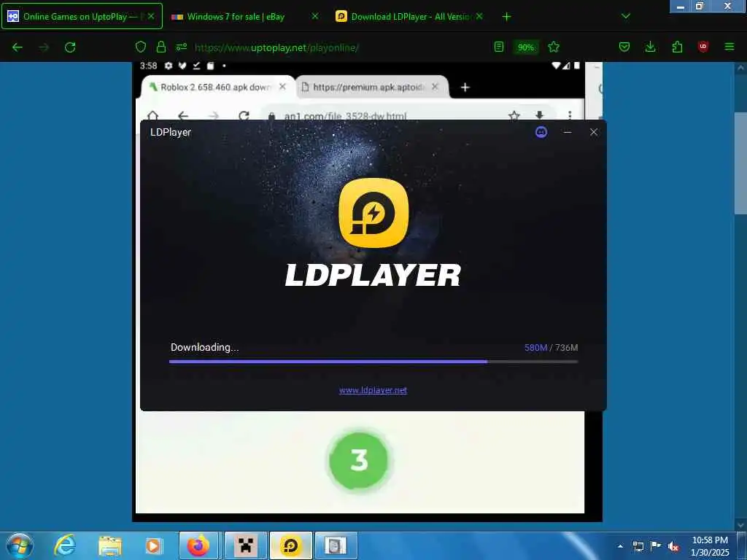Screen dimensions: 747x560
Task: Click the LDPlayer download progress bar
Action: pyautogui.click(x=373, y=362)
